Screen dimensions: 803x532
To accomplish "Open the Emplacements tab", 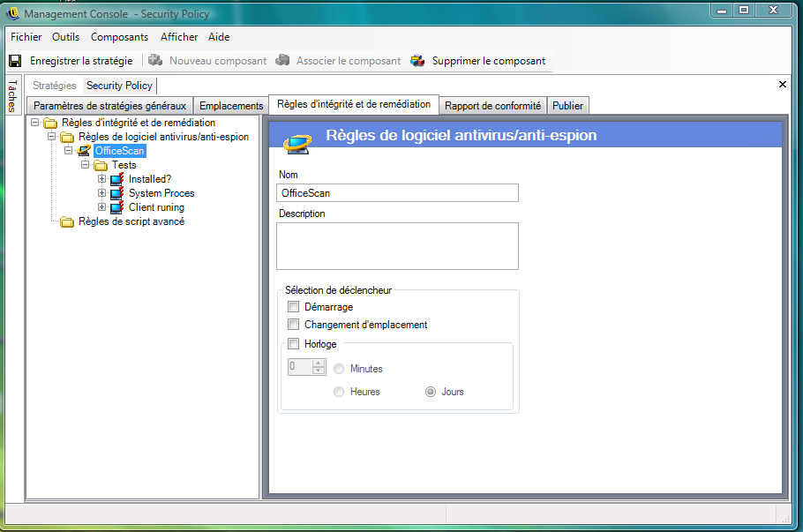I will coord(231,106).
